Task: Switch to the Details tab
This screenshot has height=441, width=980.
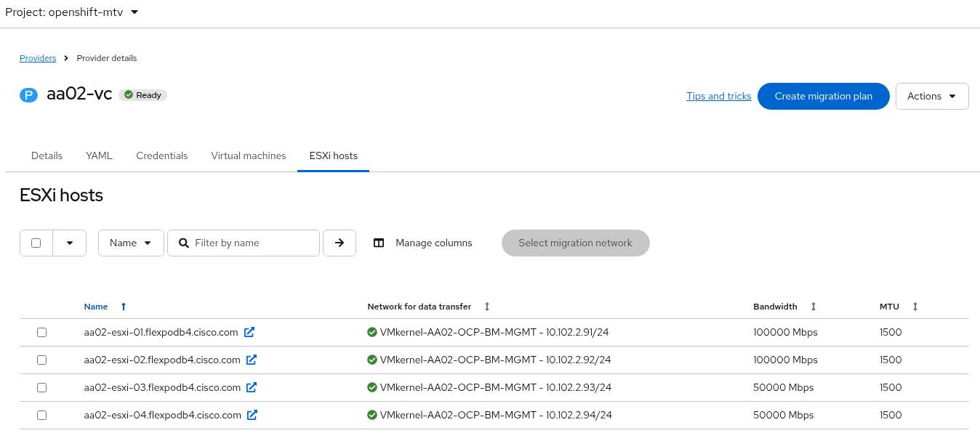Action: [x=47, y=155]
